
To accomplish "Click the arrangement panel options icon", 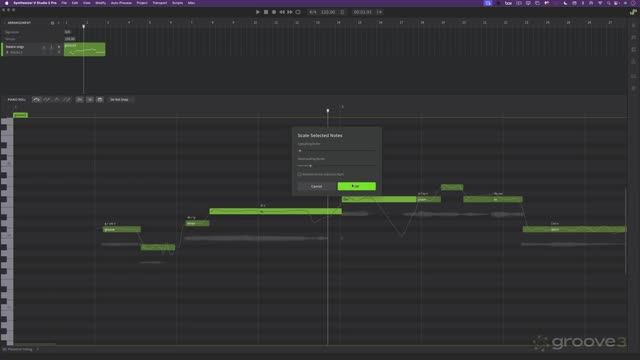I will pos(52,23).
